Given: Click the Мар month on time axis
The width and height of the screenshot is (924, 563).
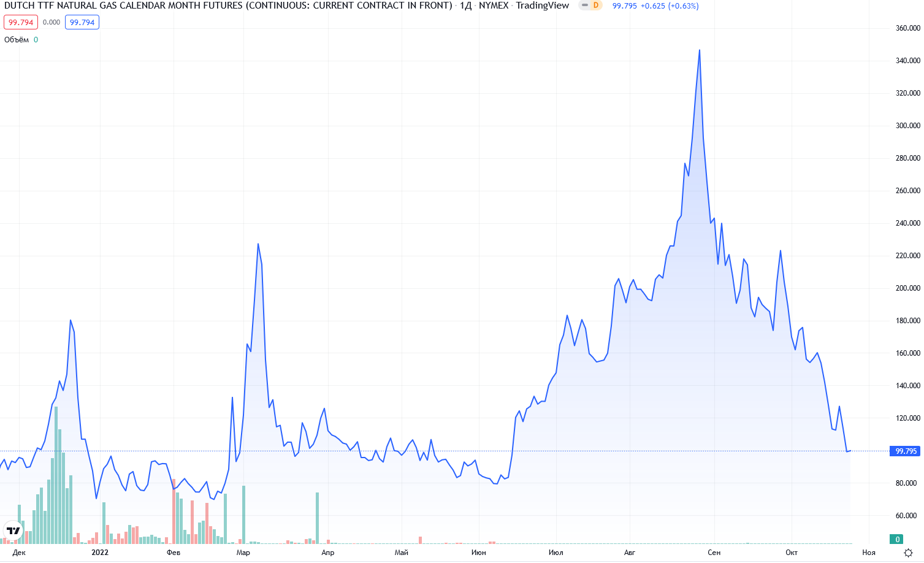Looking at the screenshot, I should (x=243, y=553).
